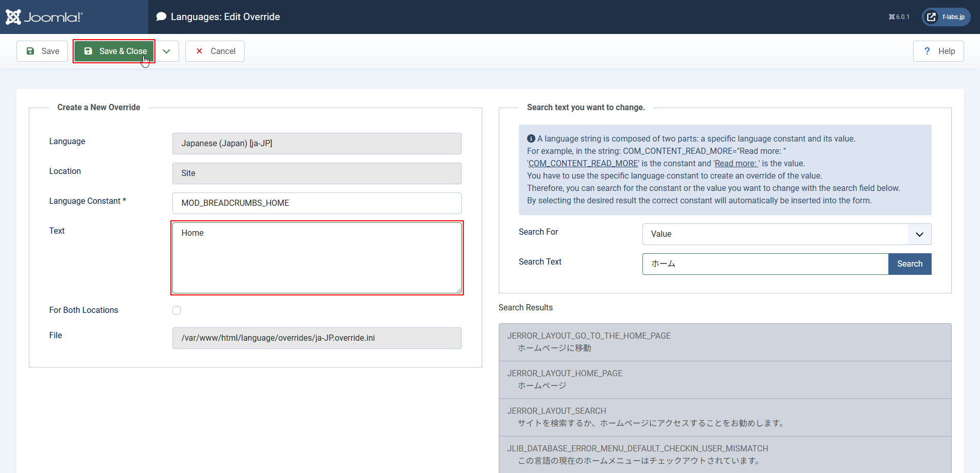Click the Search Text field with ホーム
The width and height of the screenshot is (980, 473).
[x=765, y=264]
